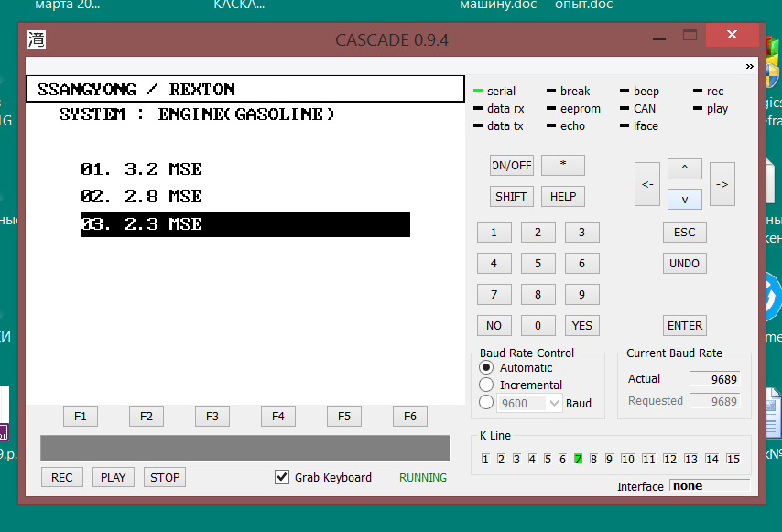Image resolution: width=782 pixels, height=532 pixels.
Task: Click the ON/OFF button
Action: [512, 166]
